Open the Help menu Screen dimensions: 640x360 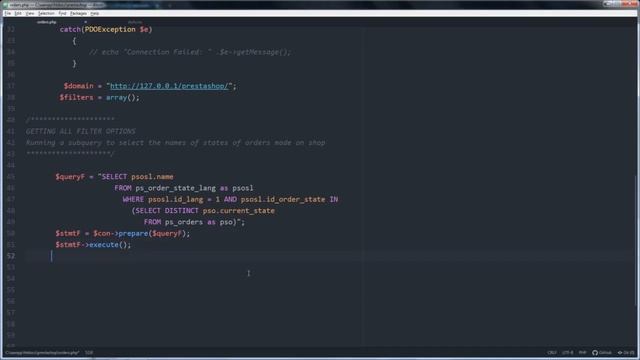tap(95, 13)
